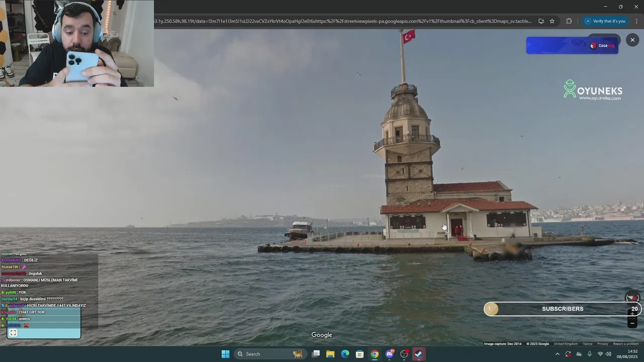Click the CaseHug banner overlay
This screenshot has height=362, width=644.
tap(572, 45)
